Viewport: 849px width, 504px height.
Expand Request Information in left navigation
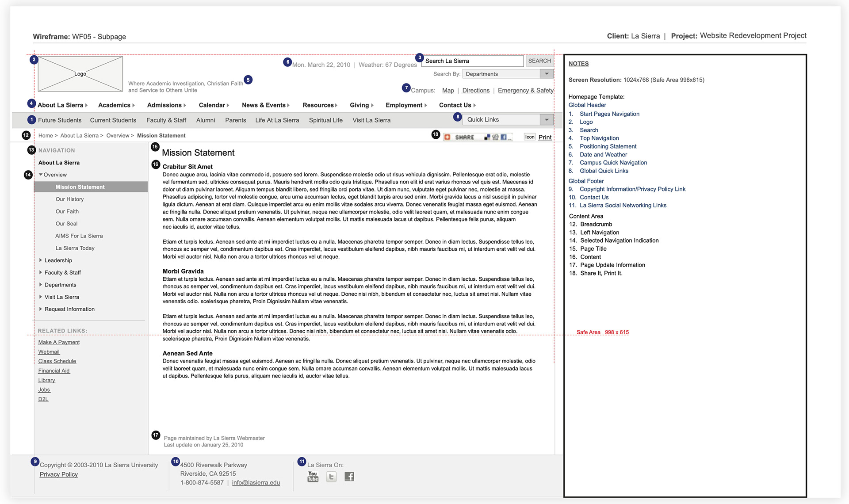click(41, 309)
